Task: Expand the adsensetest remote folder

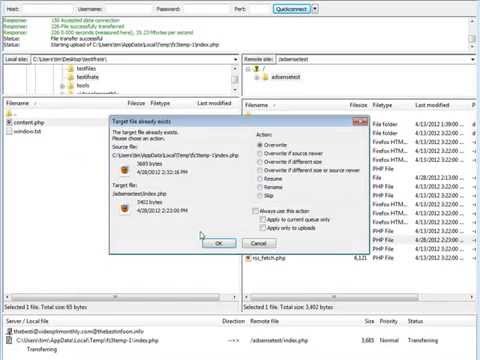Action: tap(257, 78)
